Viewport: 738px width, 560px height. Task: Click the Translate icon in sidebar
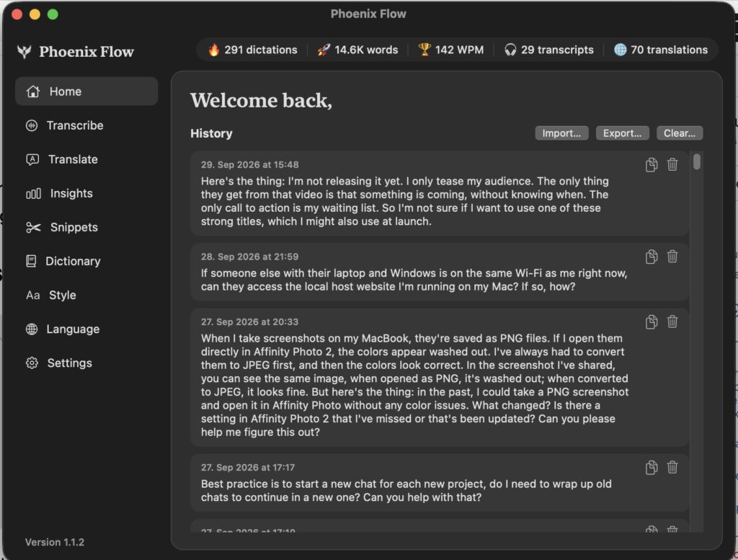pos(32,159)
